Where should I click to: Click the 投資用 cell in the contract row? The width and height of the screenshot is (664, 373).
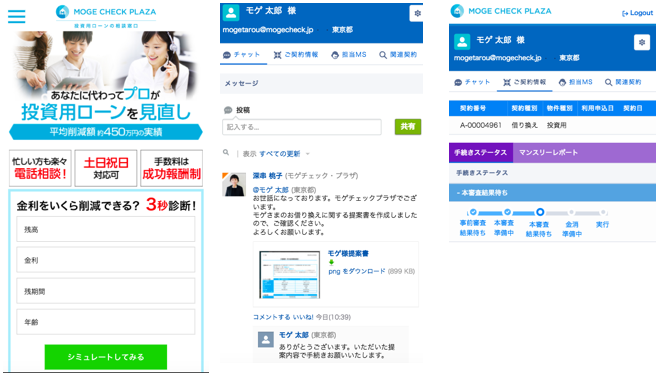(x=556, y=125)
